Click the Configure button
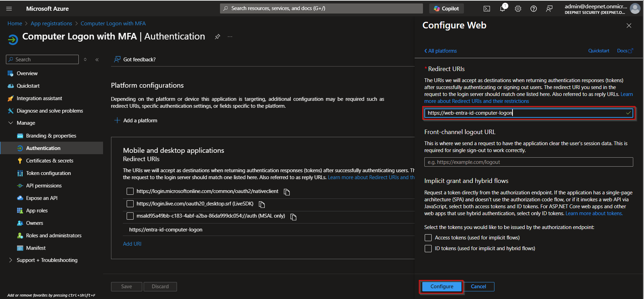The height and width of the screenshot is (299, 644). (441, 287)
